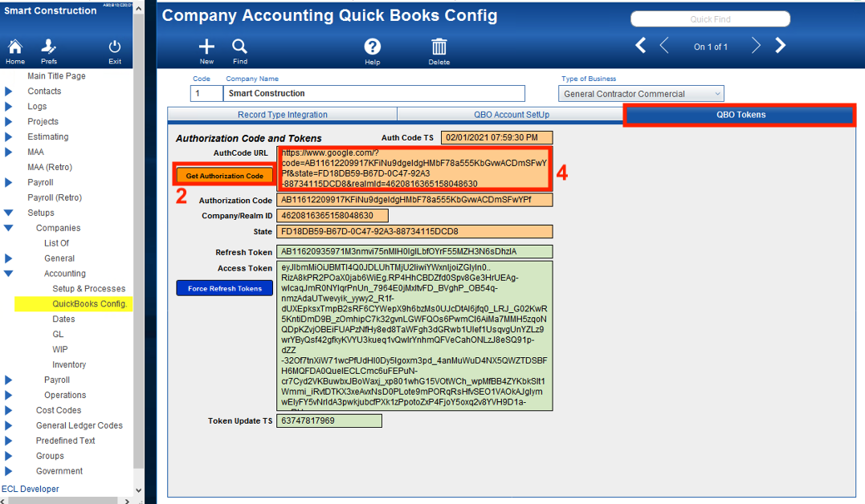865x504 pixels.
Task: Jump to the last record with bold right chevron
Action: pos(780,45)
